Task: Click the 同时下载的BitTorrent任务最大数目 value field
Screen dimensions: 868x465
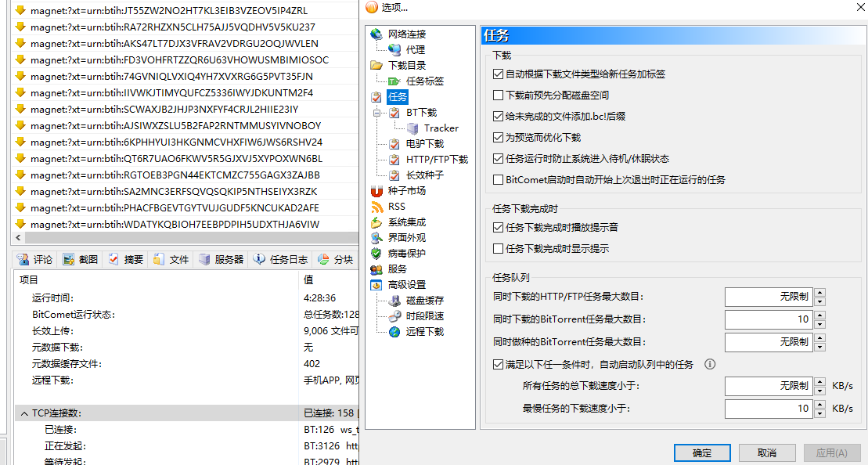Action: (769, 319)
